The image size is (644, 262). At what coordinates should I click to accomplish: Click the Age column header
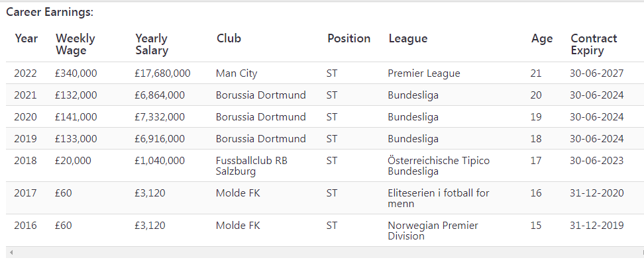pyautogui.click(x=542, y=38)
